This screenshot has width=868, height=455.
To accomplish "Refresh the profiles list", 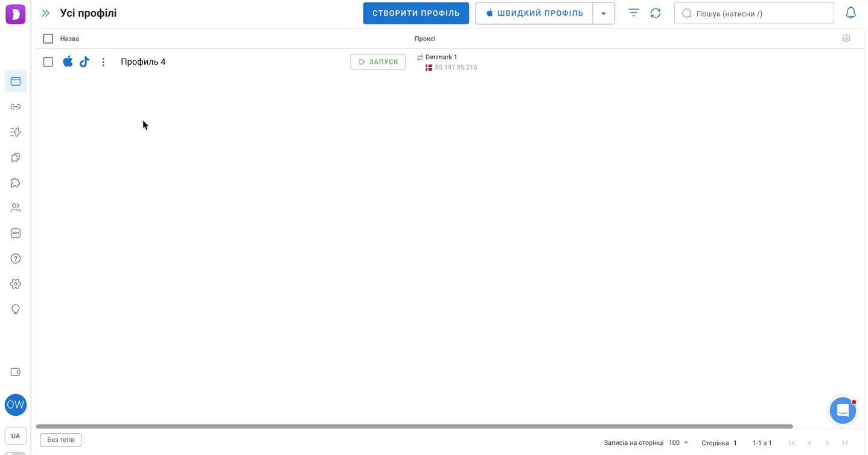I will [656, 13].
